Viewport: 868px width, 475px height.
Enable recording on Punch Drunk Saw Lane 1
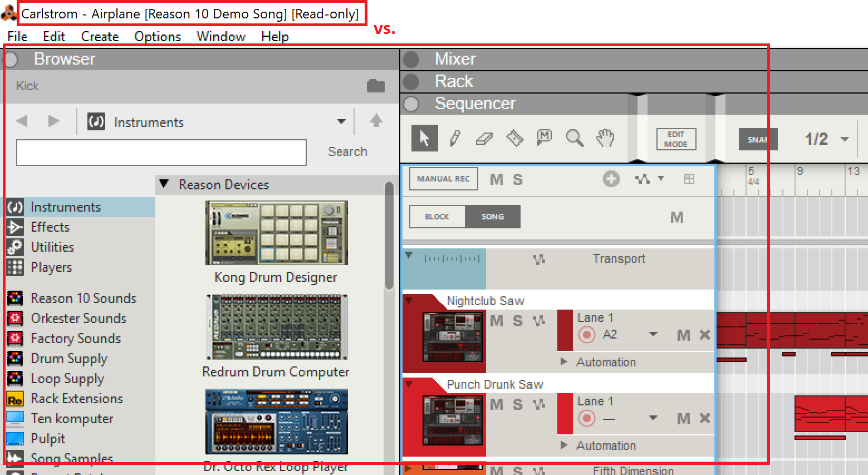click(x=586, y=418)
